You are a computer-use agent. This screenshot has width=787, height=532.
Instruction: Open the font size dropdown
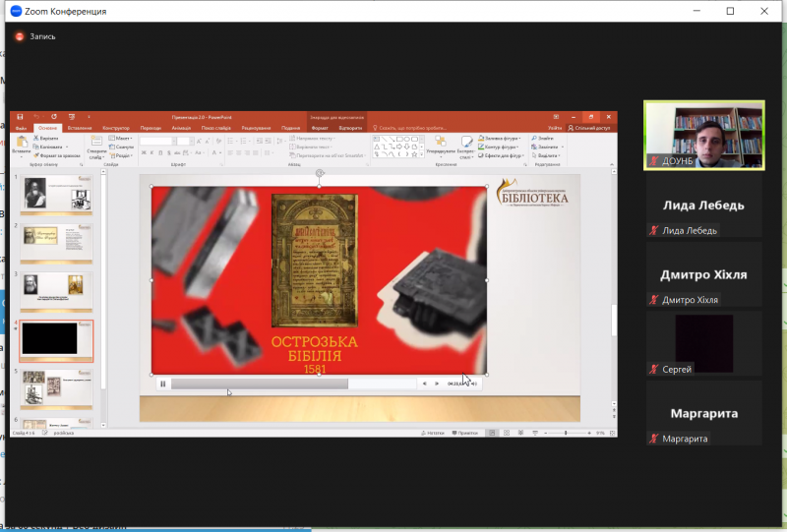point(191,142)
